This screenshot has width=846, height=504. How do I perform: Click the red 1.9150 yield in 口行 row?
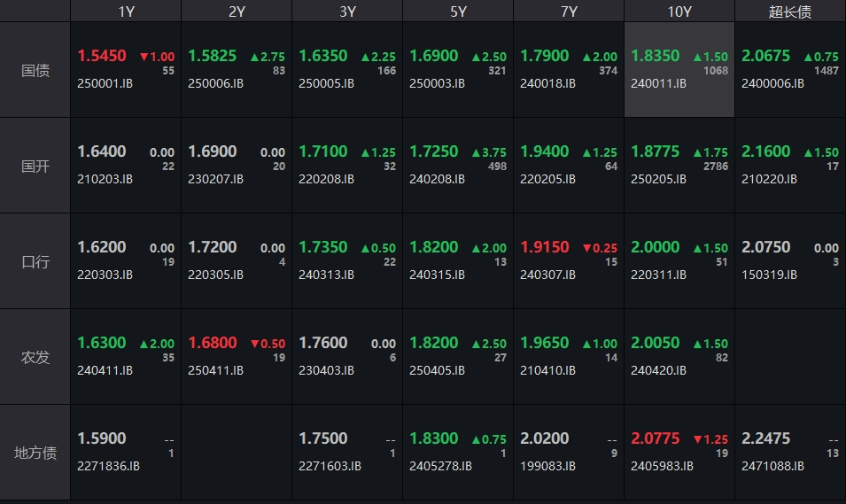[545, 247]
